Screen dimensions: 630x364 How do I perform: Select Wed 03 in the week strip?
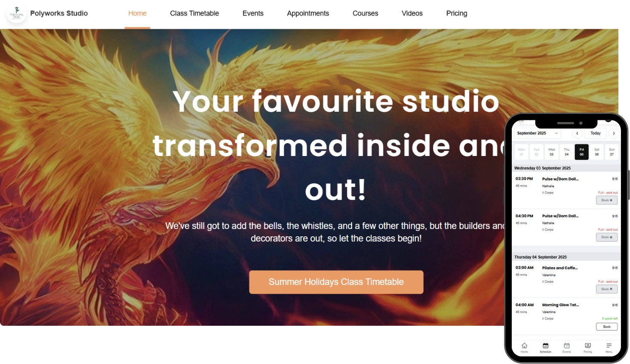[x=551, y=152]
